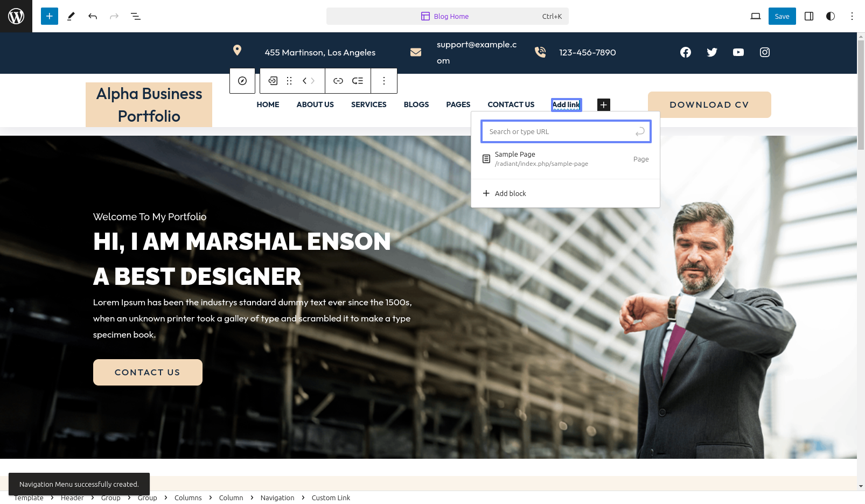This screenshot has height=504, width=865.
Task: Switch the preview device view
Action: (x=756, y=16)
